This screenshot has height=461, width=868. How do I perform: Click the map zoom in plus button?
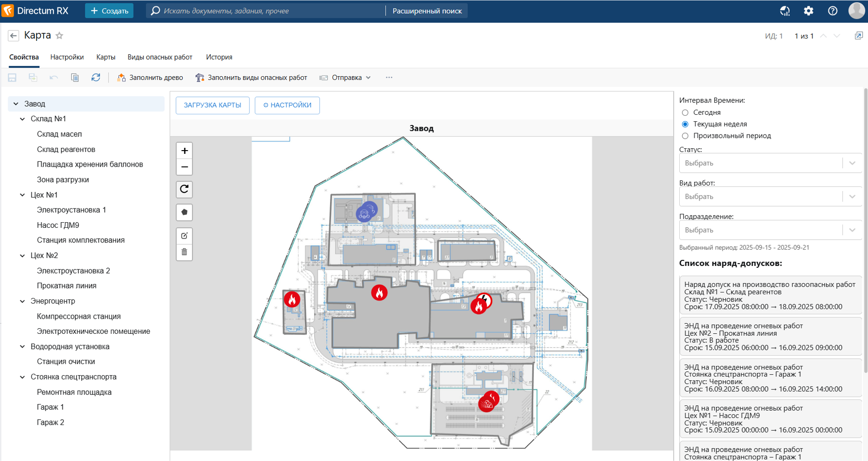184,151
